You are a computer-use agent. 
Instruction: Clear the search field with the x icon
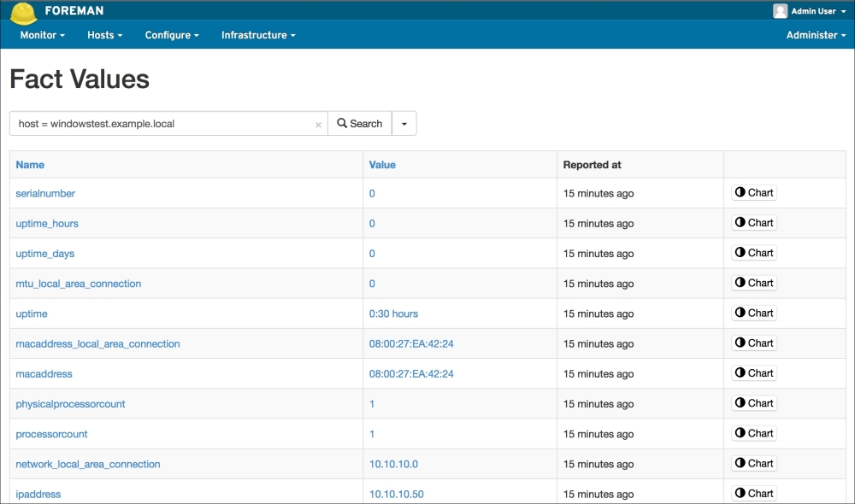318,125
